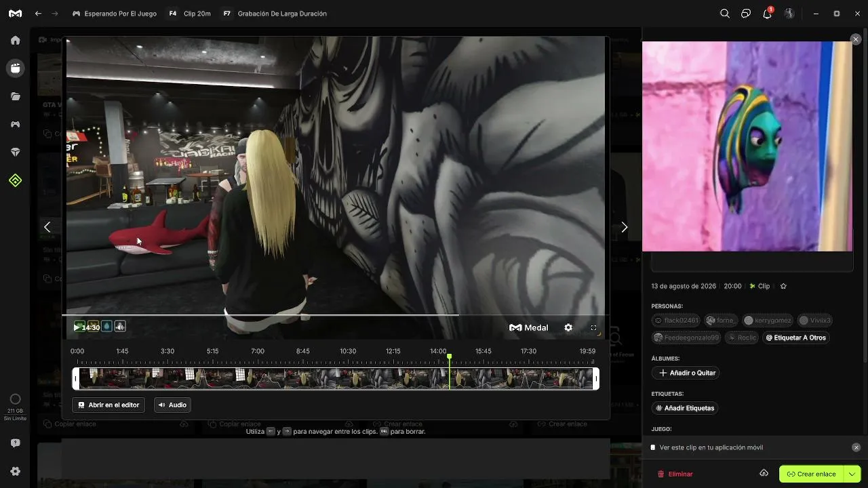The height and width of the screenshot is (488, 868).
Task: Open the shield icon section in sidebar
Action: (15, 152)
